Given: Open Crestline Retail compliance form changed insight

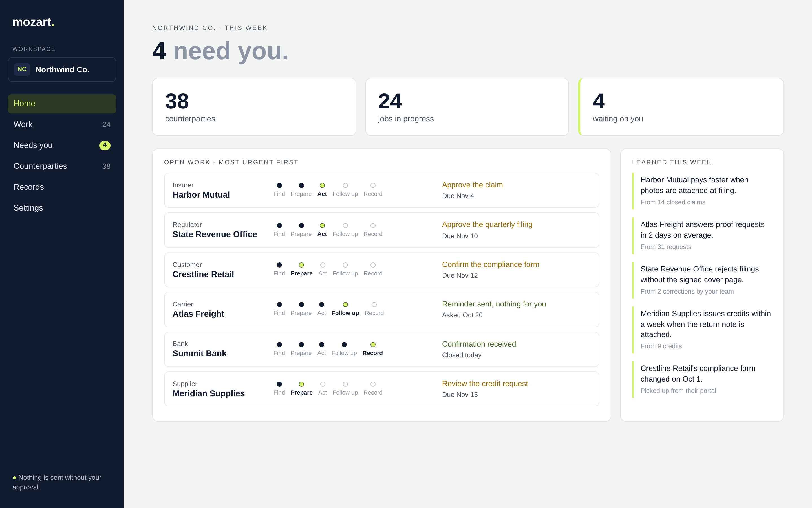Looking at the screenshot, I should (702, 379).
